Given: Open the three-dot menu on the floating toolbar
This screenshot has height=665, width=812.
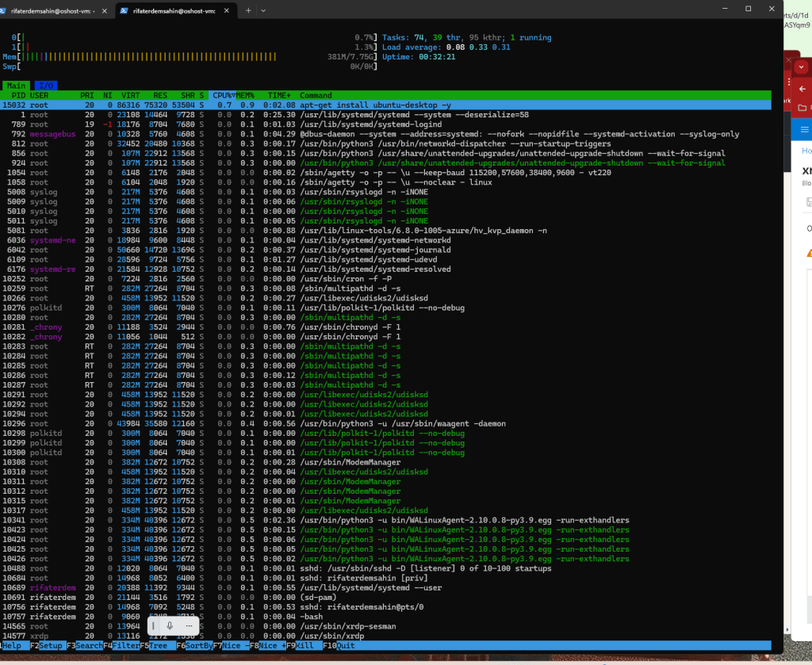Looking at the screenshot, I should (x=189, y=625).
